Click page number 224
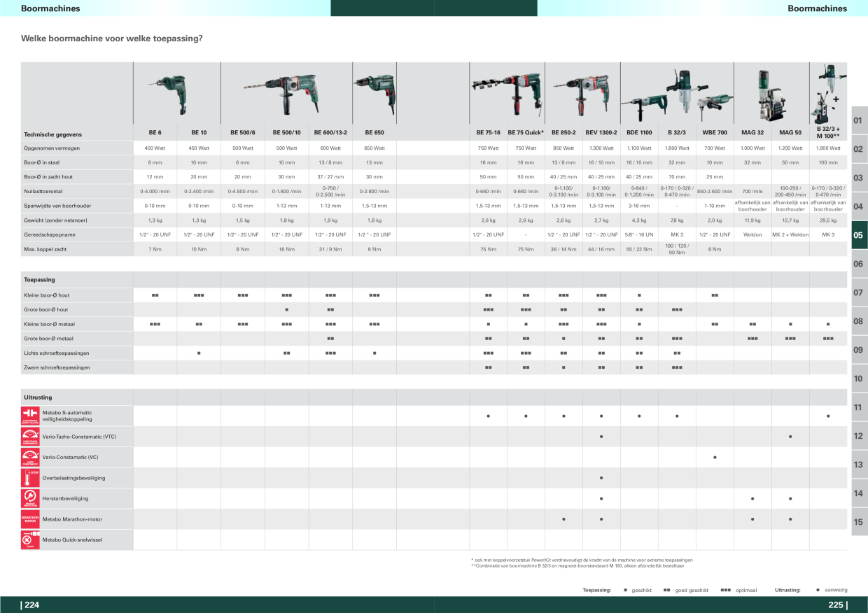Image resolution: width=868 pixels, height=613 pixels. click(x=30, y=605)
